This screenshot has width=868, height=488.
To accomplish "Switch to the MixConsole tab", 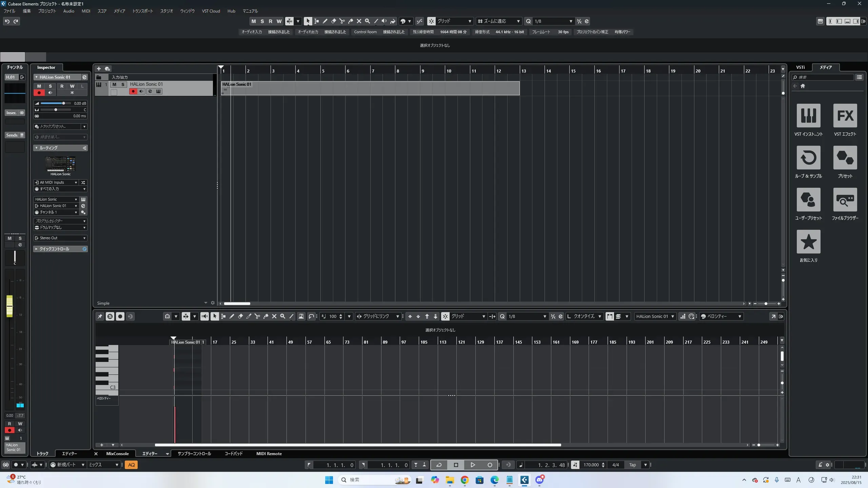I will point(117,454).
